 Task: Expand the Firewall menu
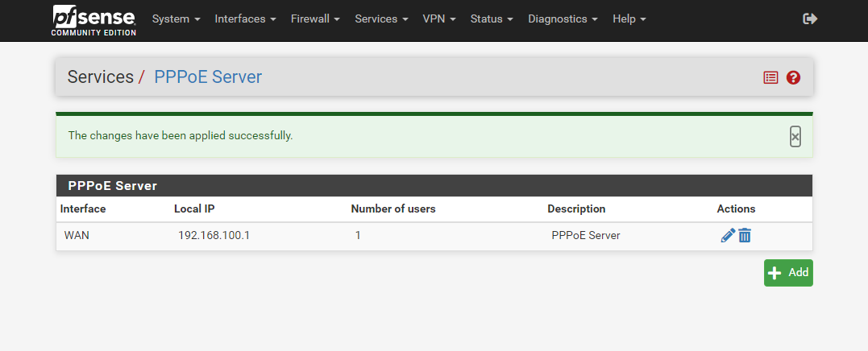[315, 19]
